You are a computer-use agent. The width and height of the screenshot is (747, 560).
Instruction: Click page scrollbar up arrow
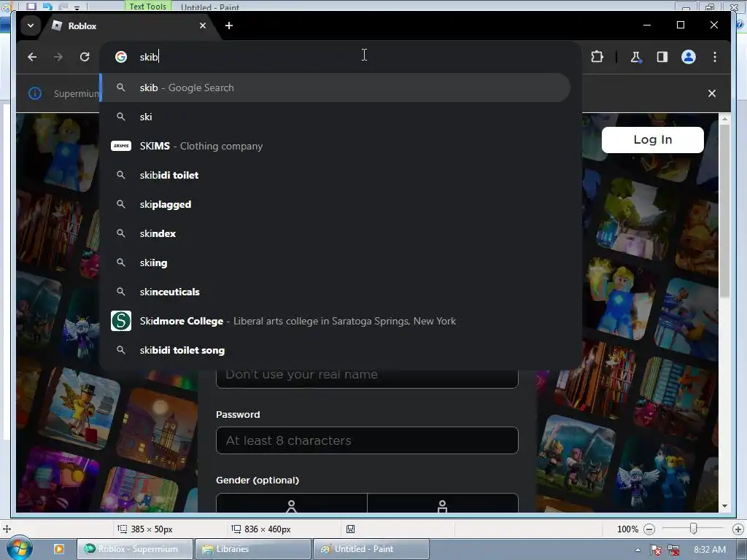(724, 119)
